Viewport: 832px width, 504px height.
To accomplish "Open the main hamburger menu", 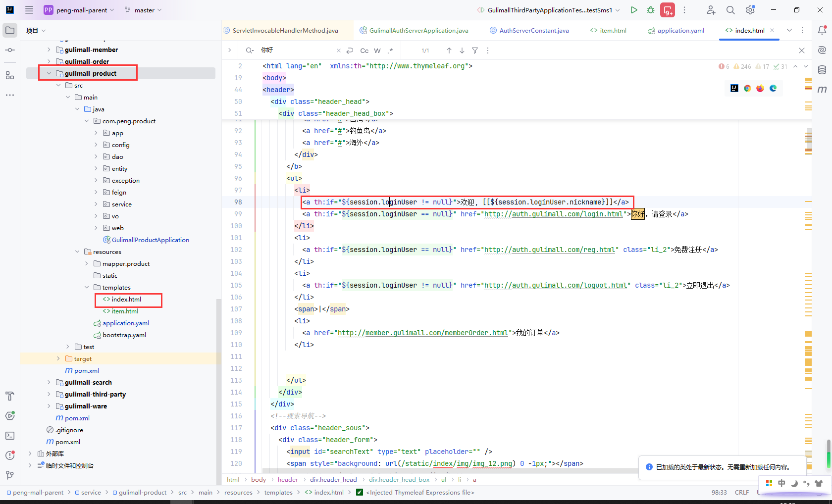I will 29,10.
